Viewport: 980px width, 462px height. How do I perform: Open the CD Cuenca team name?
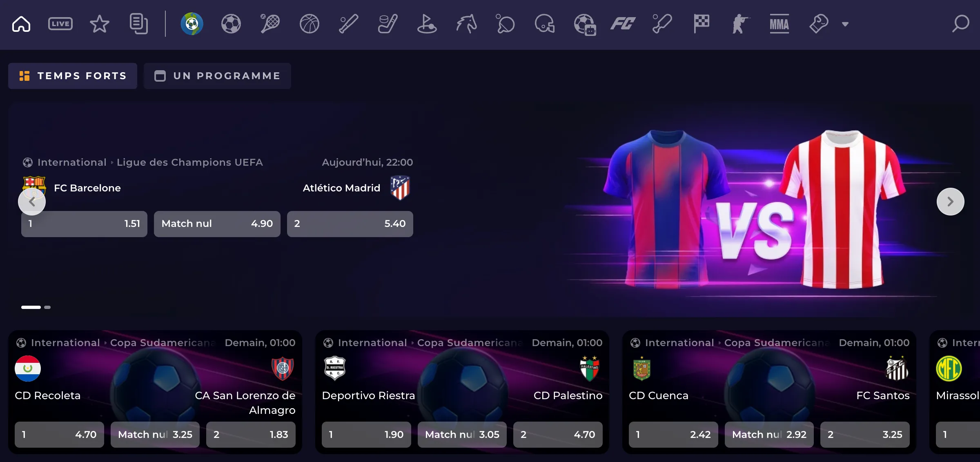tap(659, 395)
